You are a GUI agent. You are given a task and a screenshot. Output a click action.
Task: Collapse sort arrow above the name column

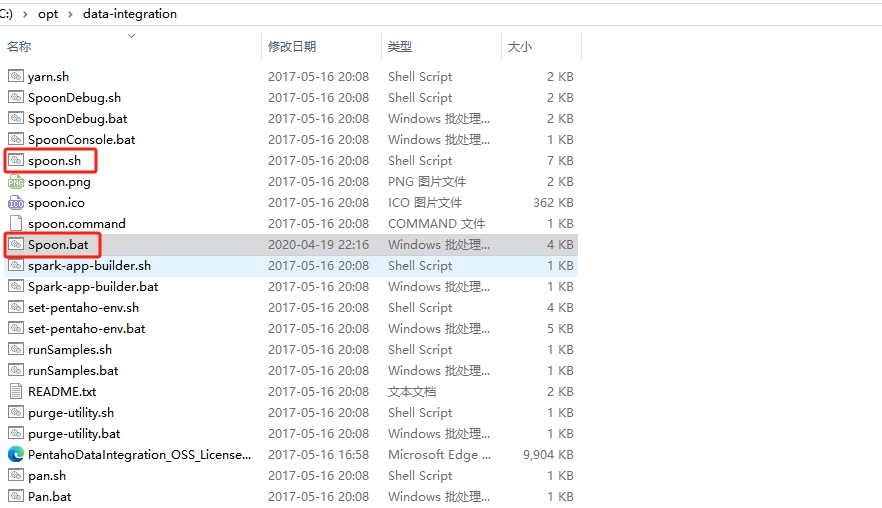[x=131, y=36]
